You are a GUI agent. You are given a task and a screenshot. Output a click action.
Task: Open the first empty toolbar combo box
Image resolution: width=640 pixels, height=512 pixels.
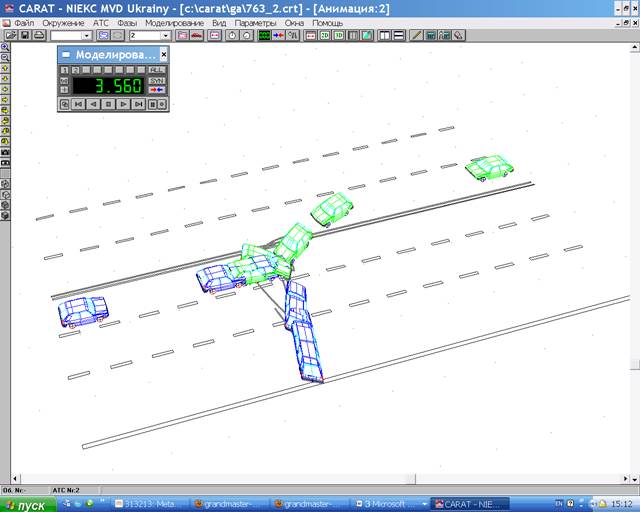(72, 35)
